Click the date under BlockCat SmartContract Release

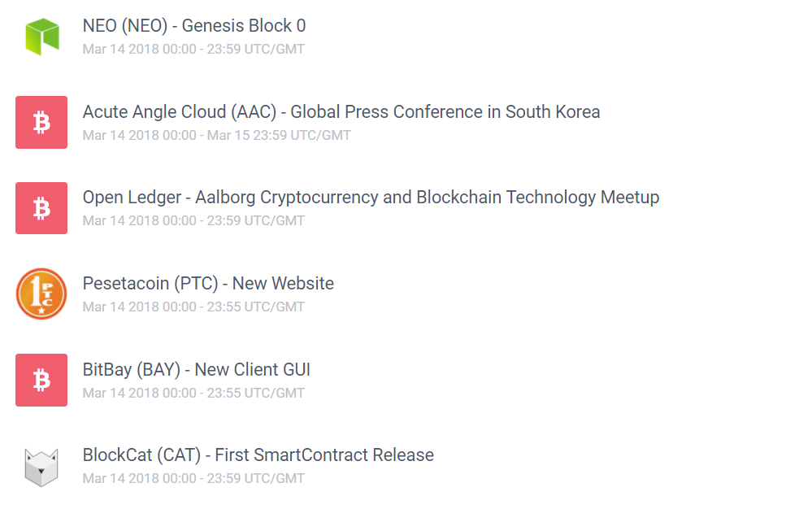point(193,478)
